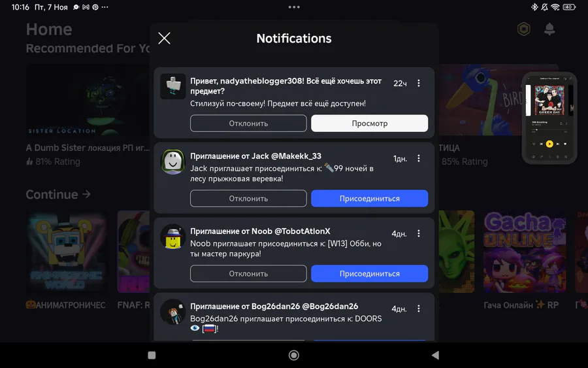Screen dimensions: 588x368
Task: Open options menu for the nadyatheblogger308 item notification
Action: [x=419, y=83]
